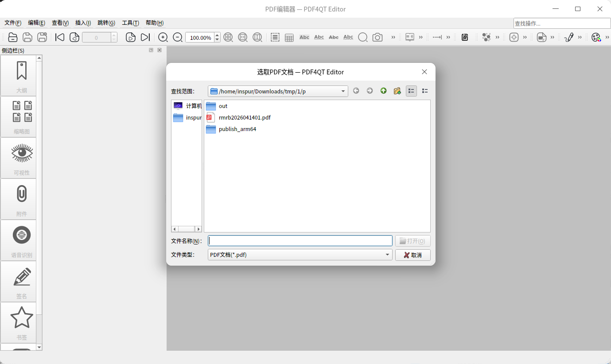The height and width of the screenshot is (364, 611).
Task: Open the 文件类型 PDF文档 dropdown
Action: point(387,255)
